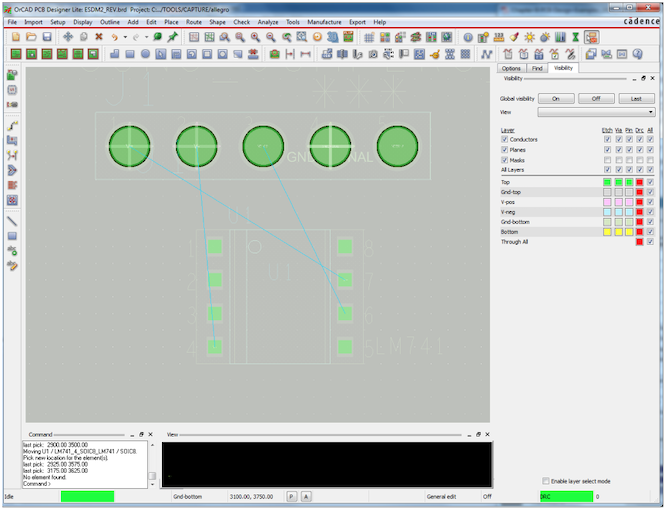
Task: Open the dropdown arrow next to Undo
Action: [x=123, y=37]
